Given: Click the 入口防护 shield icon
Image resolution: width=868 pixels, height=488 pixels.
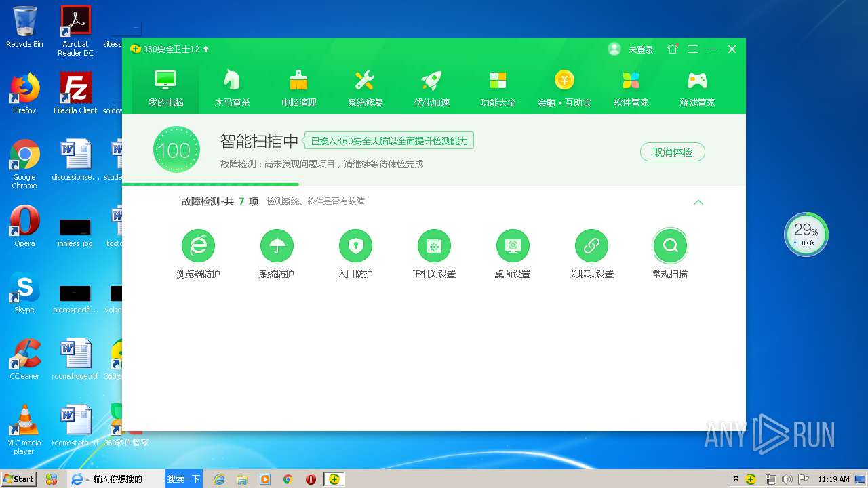Looking at the screenshot, I should coord(355,245).
